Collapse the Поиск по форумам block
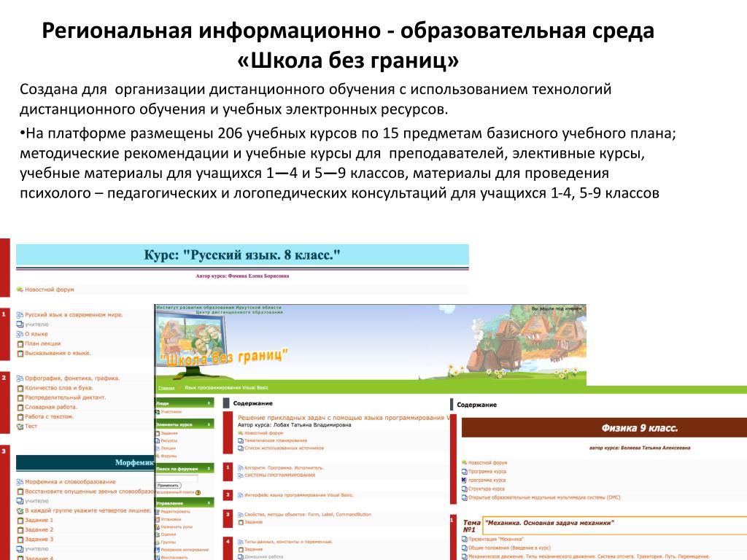The height and width of the screenshot is (560, 747). (x=209, y=469)
